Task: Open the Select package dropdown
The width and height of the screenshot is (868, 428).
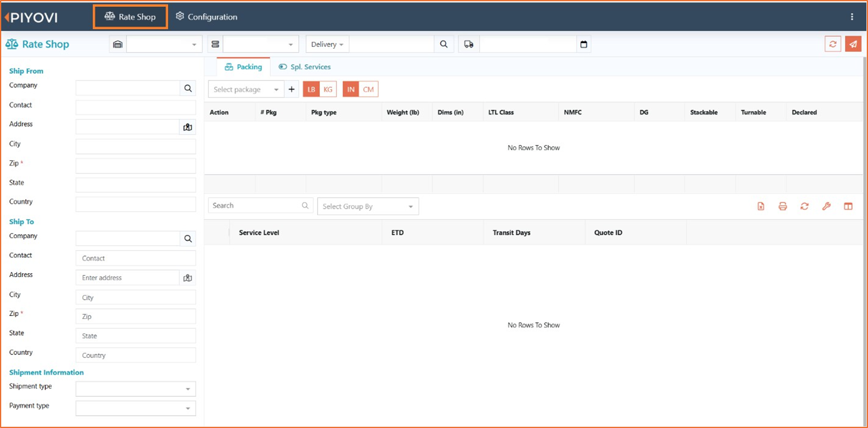Action: pyautogui.click(x=246, y=89)
